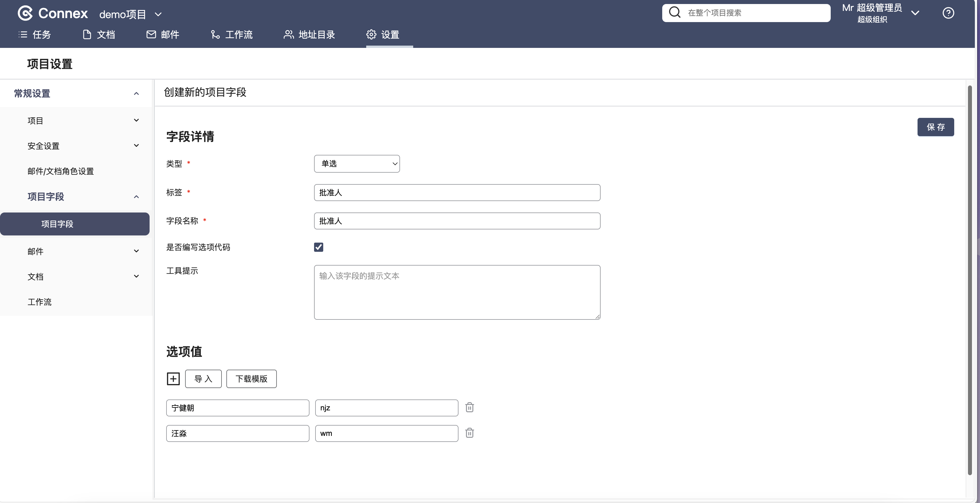Click the 保存 button

935,127
